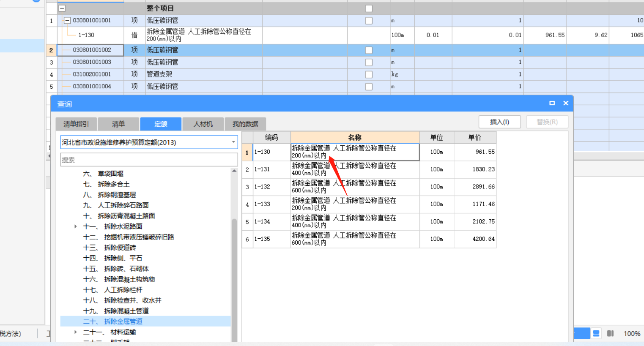The height and width of the screenshot is (346, 644).
Task: Select 六、草袋围堰 in the tree
Action: (103, 174)
